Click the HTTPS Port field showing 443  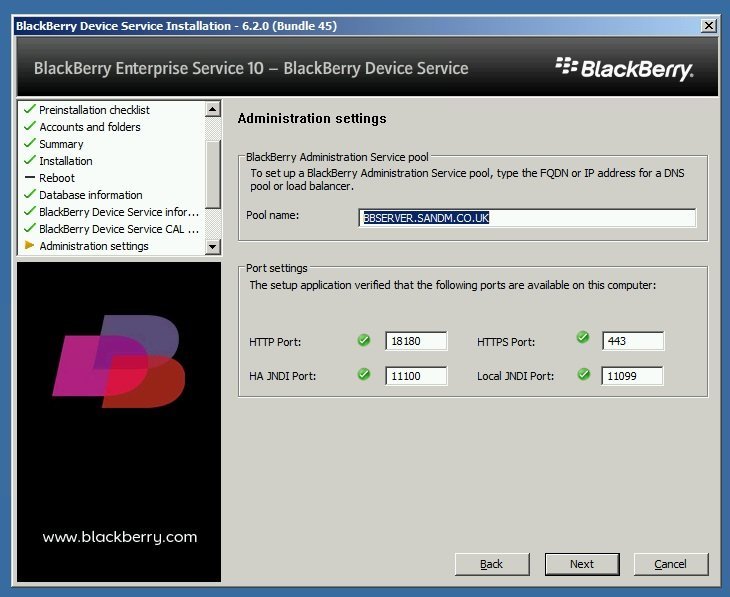click(633, 341)
